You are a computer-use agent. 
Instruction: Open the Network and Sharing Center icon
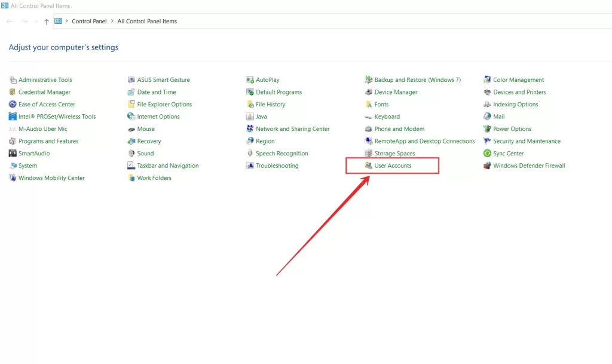click(x=250, y=129)
